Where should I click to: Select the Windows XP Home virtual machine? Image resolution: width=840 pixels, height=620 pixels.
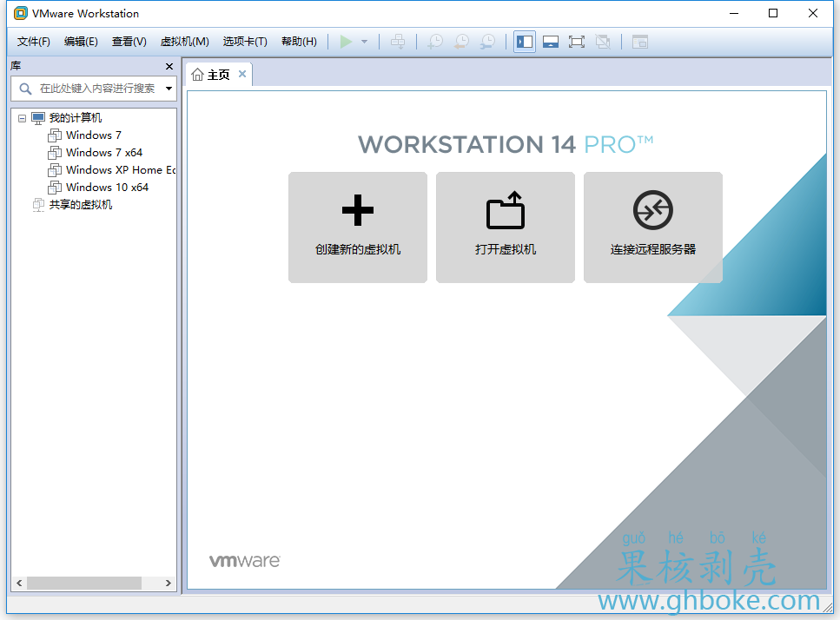pyautogui.click(x=121, y=169)
